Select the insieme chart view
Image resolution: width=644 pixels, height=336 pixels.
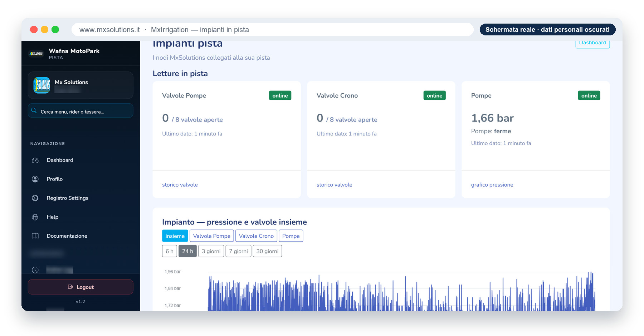point(175,236)
